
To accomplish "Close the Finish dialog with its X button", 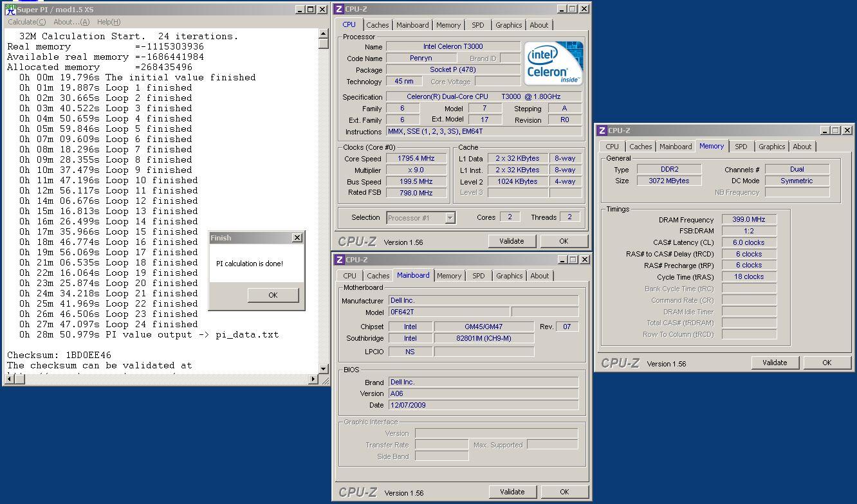I will click(297, 238).
